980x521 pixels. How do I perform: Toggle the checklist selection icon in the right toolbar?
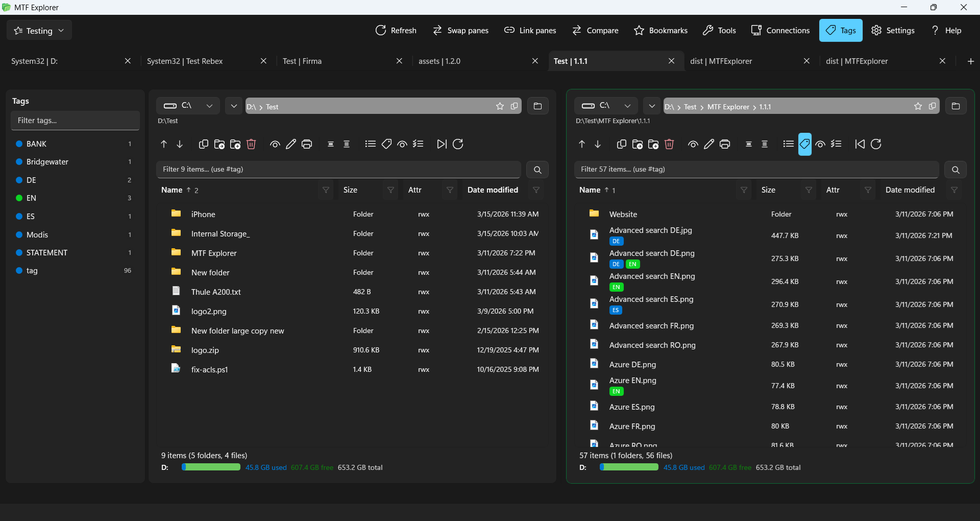pos(837,144)
